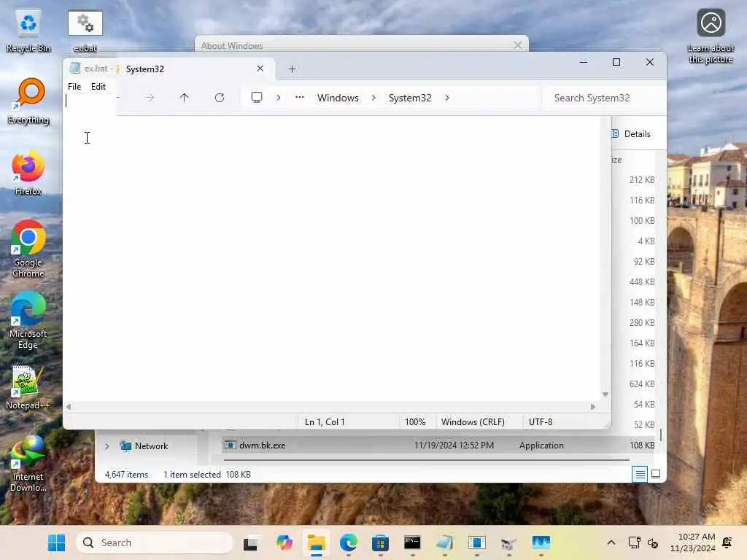Close the System32 tab
Screen dimensions: 747x560
[260, 69]
